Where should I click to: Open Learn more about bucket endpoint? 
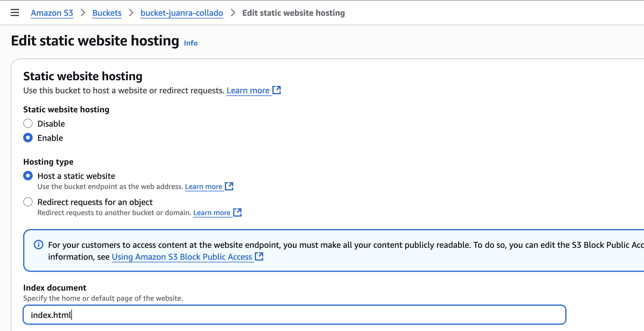click(203, 187)
